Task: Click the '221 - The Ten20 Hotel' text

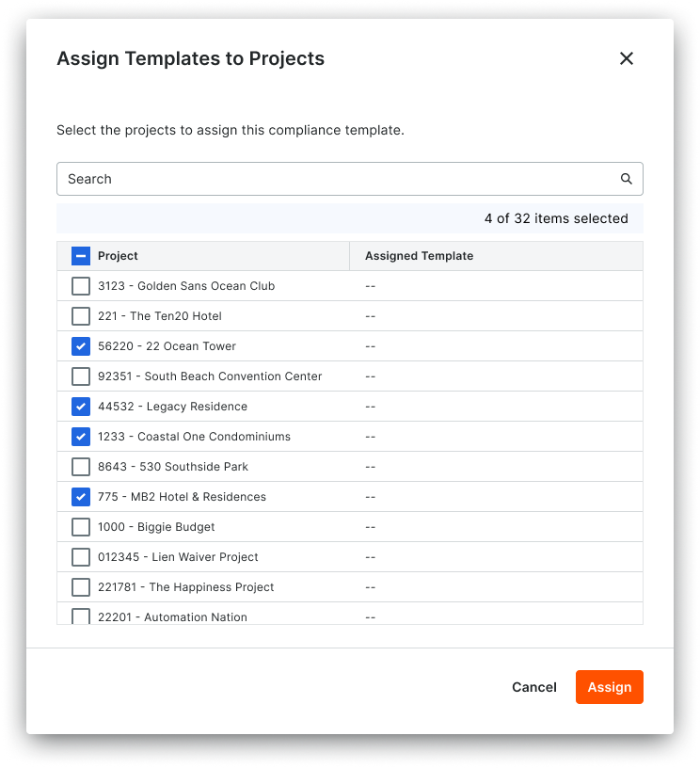Action: coord(160,316)
